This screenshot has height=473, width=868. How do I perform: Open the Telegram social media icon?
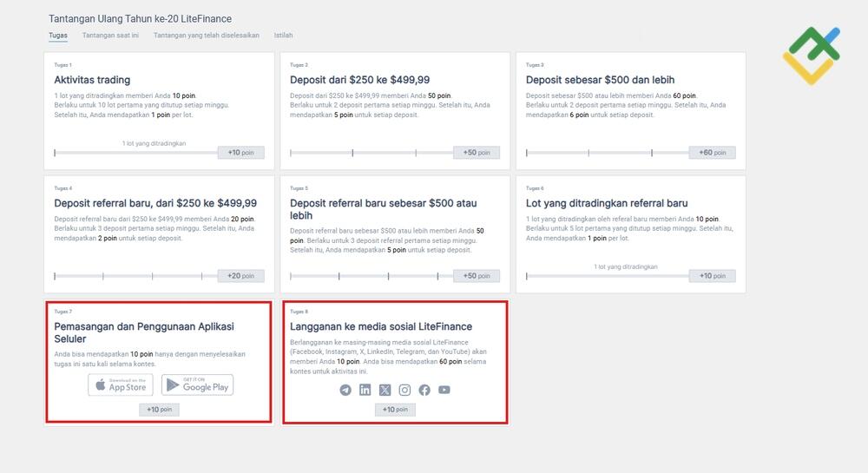coord(345,390)
